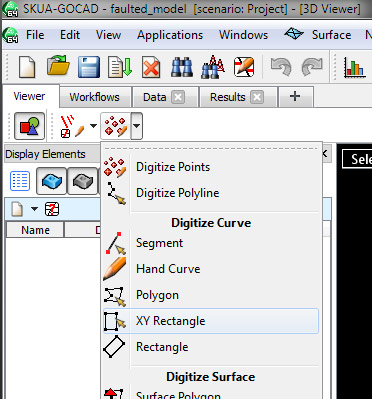Toggle the gray 3D object display button
The image size is (372, 399).
click(82, 181)
